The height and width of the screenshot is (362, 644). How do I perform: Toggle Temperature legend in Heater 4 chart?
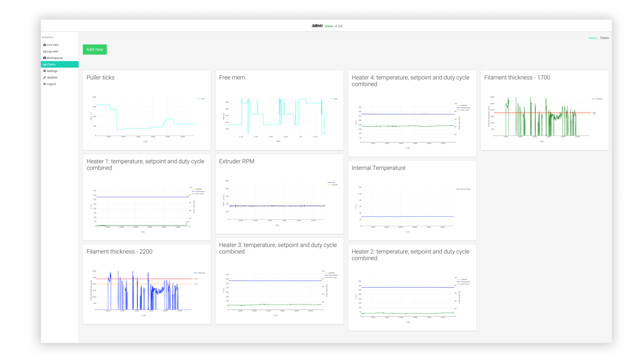[x=464, y=108]
